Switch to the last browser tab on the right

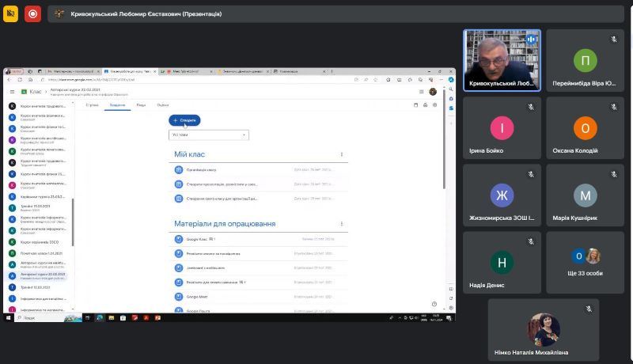(x=299, y=71)
